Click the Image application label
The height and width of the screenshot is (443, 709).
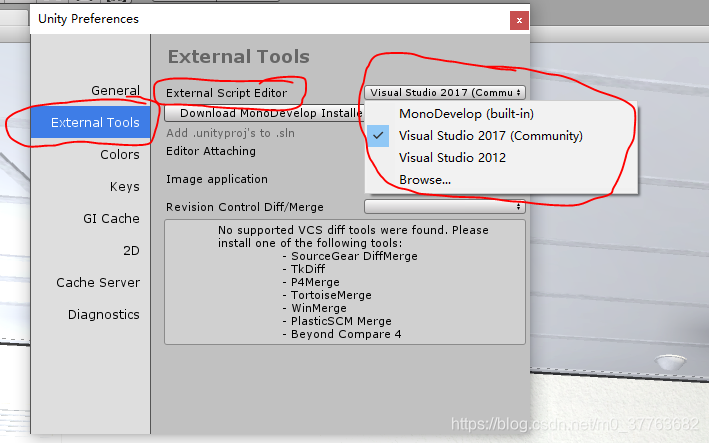pos(217,179)
